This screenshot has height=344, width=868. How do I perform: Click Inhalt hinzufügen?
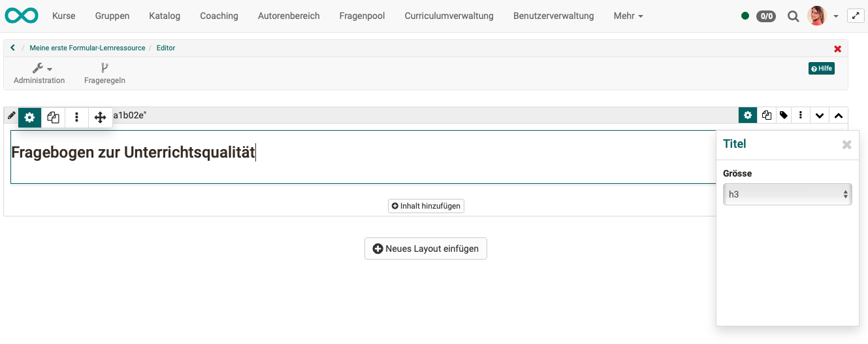tap(426, 206)
